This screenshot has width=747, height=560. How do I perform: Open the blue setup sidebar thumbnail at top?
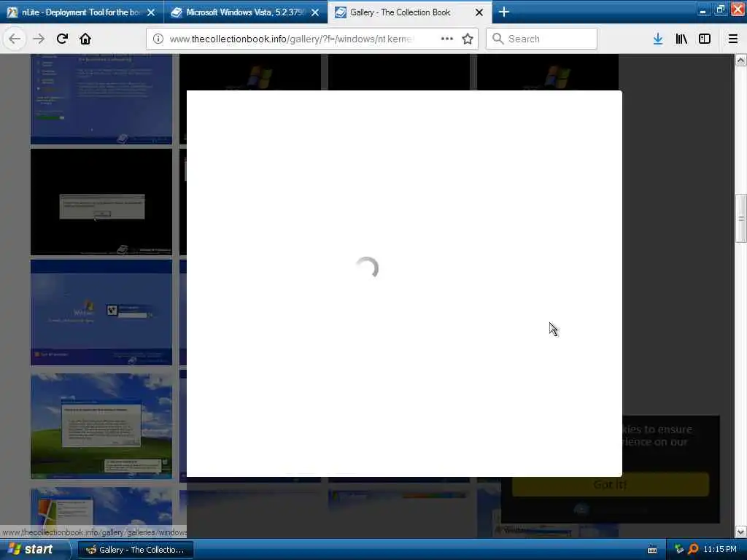101,98
